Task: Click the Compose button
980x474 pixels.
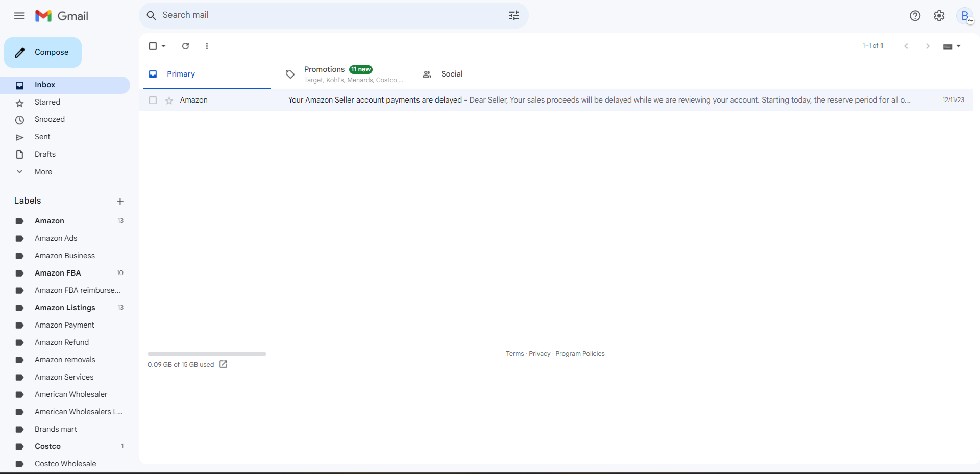Action: tap(43, 53)
